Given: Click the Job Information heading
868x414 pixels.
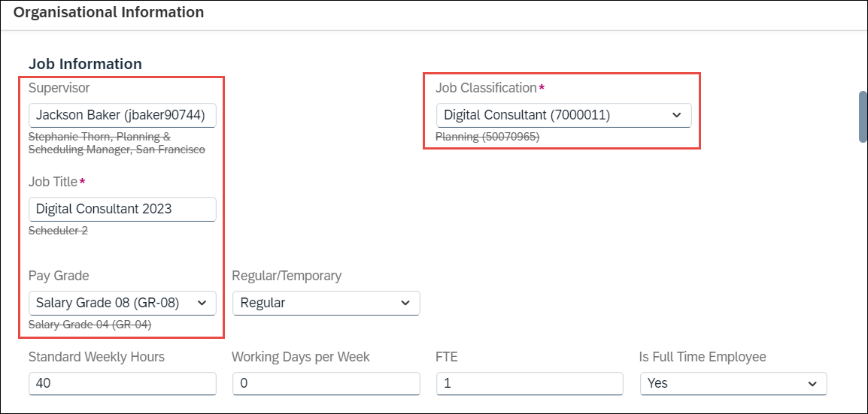Looking at the screenshot, I should click(x=85, y=65).
